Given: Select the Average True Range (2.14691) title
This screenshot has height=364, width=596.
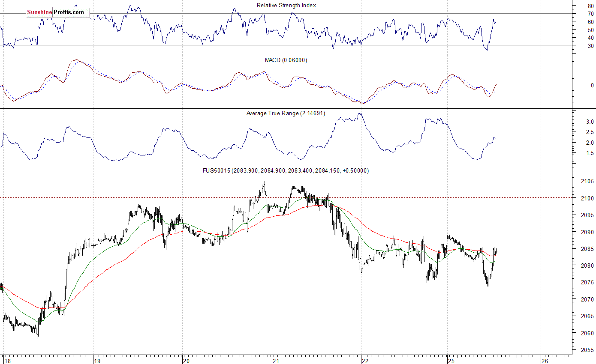Looking at the screenshot, I should click(x=286, y=113).
